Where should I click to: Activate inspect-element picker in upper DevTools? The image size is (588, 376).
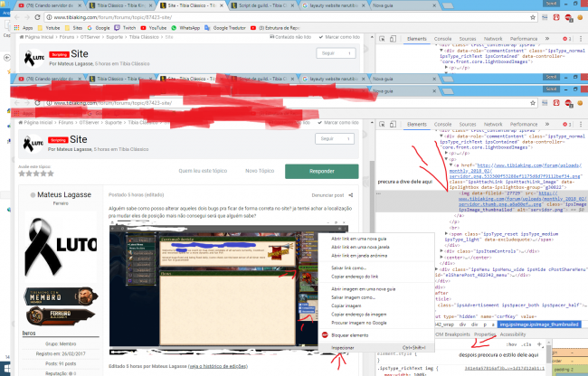point(382,39)
